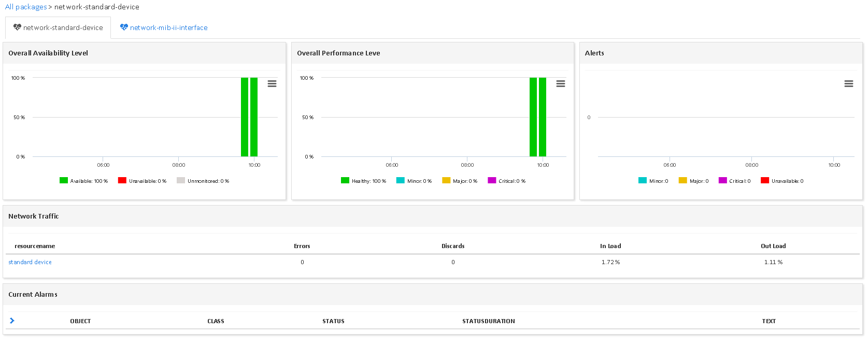Open hamburger menu on Overall Availability chart
Viewport: 868px width, 347px height.
(272, 84)
